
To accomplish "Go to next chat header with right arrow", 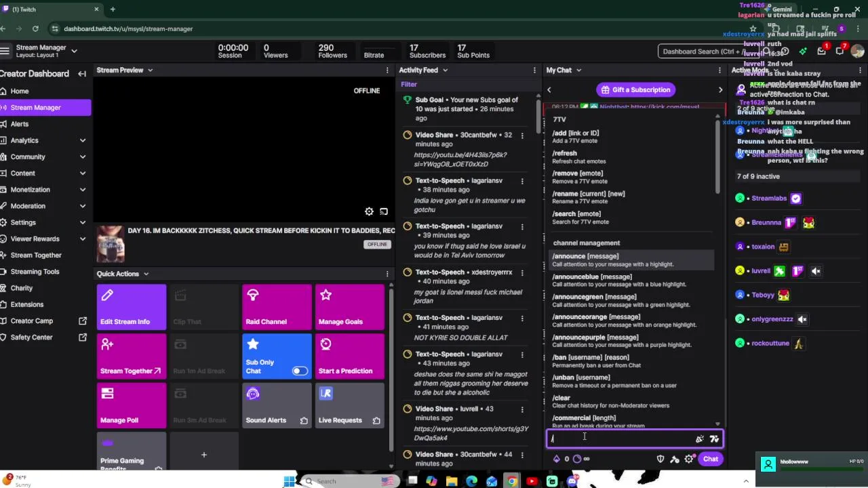I will click(720, 89).
